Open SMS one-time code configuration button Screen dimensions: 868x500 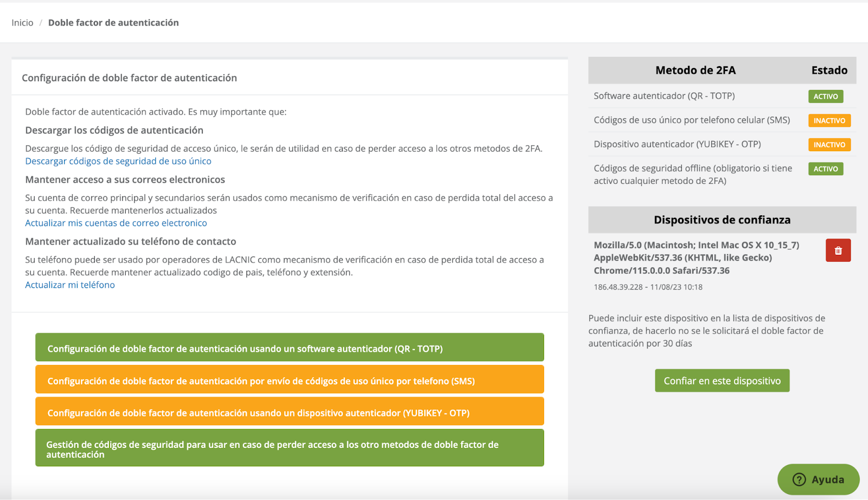tap(289, 380)
